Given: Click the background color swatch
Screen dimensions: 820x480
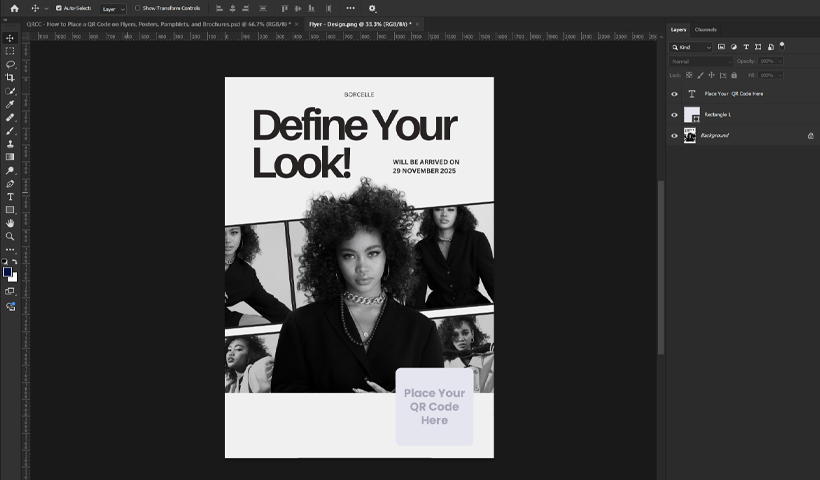Looking at the screenshot, I should click(x=14, y=278).
